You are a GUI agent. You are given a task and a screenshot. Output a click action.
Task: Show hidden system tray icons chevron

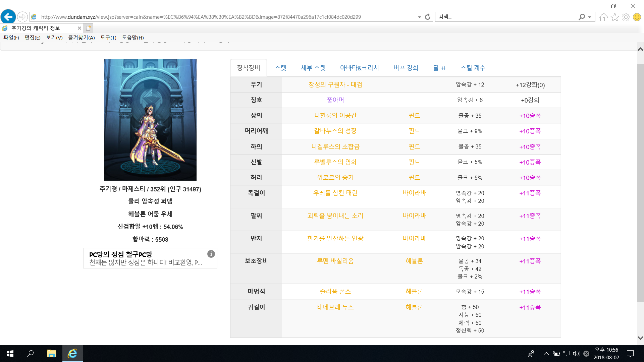(x=546, y=354)
